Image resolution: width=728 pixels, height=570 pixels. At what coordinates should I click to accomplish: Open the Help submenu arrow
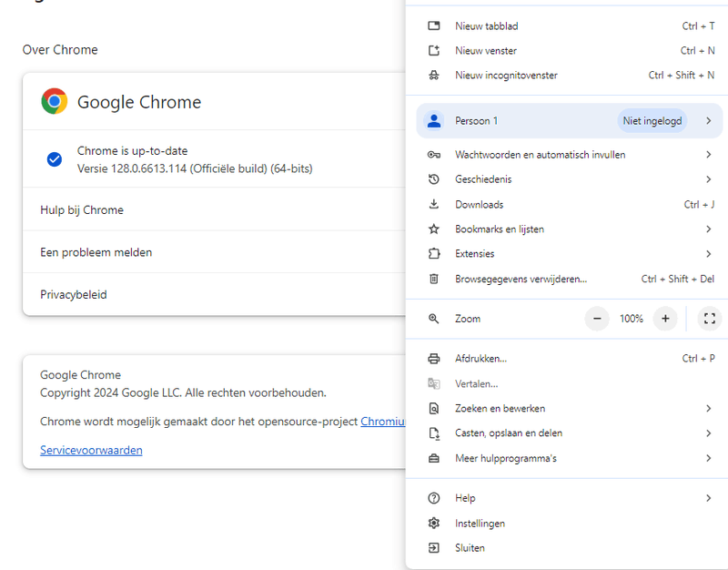pos(708,498)
